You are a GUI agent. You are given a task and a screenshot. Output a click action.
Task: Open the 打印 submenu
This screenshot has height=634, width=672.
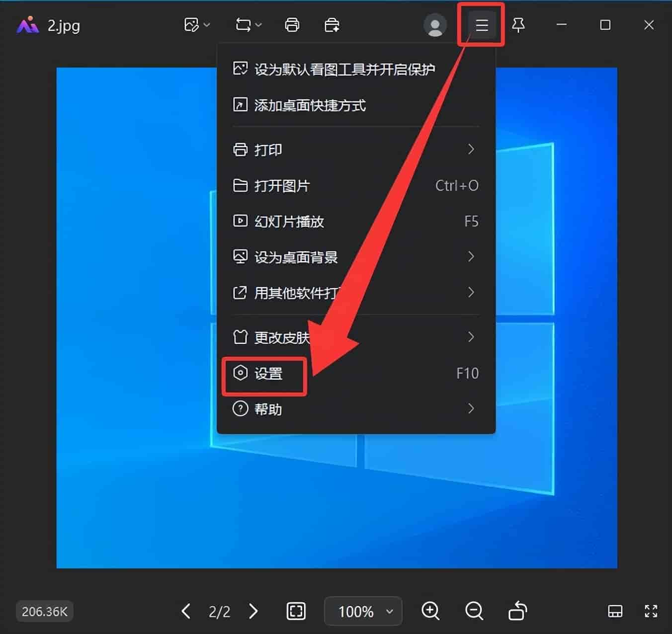(x=356, y=150)
